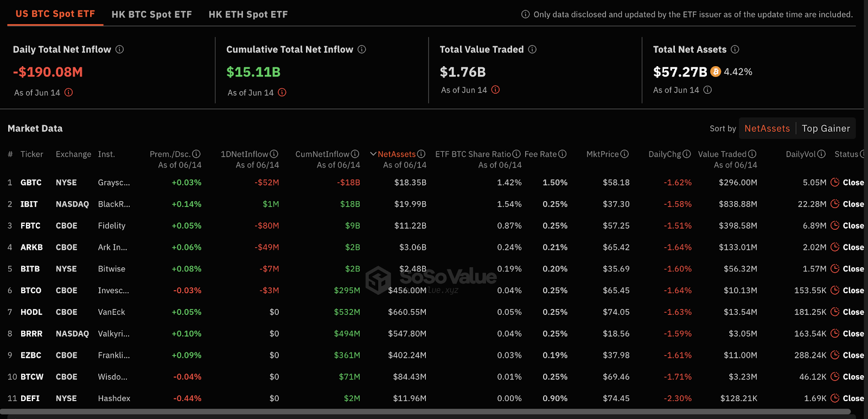Click the $15.11B cumulative inflow value

coord(253,72)
